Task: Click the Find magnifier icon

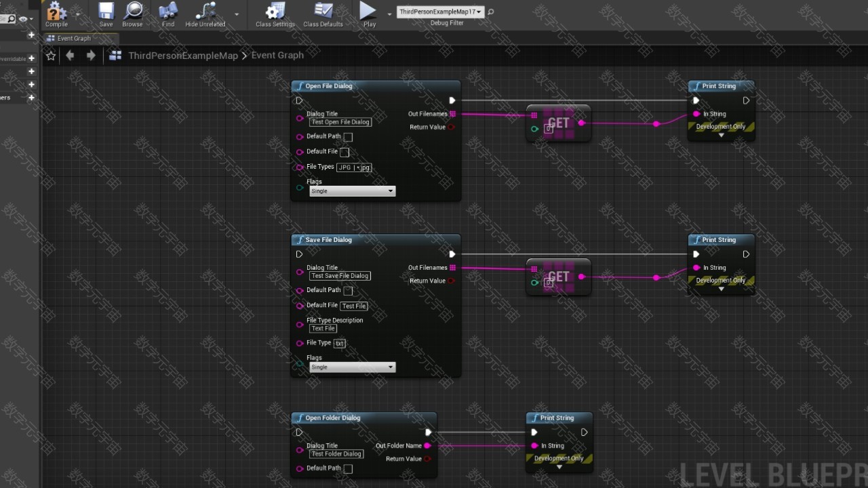Action: click(x=168, y=12)
